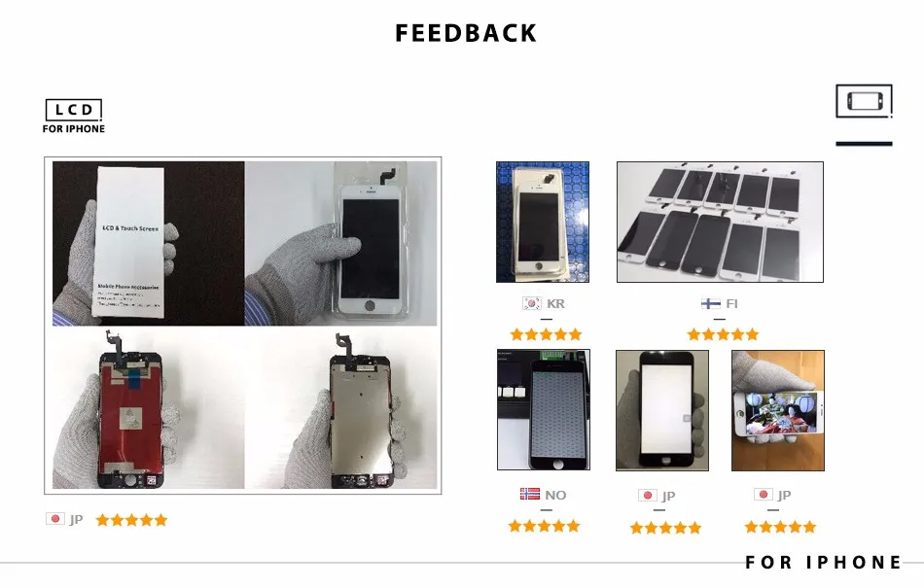The width and height of the screenshot is (924, 588).
Task: Open the KR review photo on blue mat
Action: pos(543,222)
